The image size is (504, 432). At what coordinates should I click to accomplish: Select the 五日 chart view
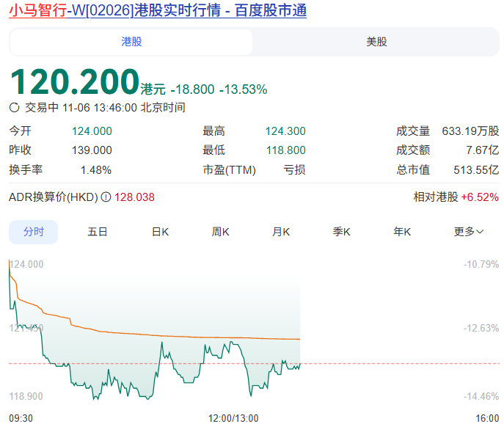click(x=98, y=232)
